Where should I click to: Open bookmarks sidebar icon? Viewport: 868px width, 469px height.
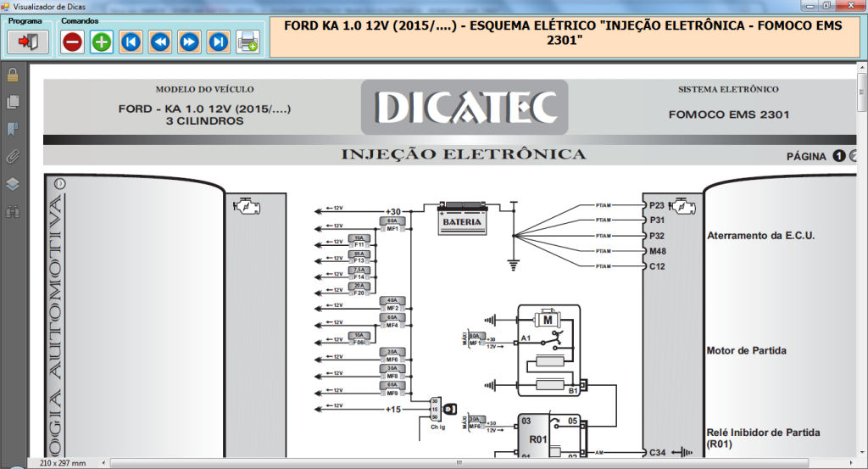(x=13, y=130)
